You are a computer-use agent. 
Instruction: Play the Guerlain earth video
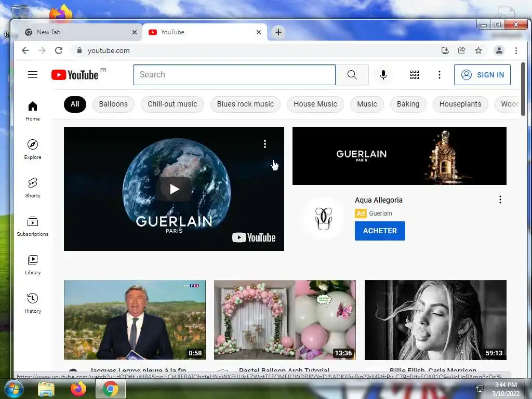click(x=174, y=189)
